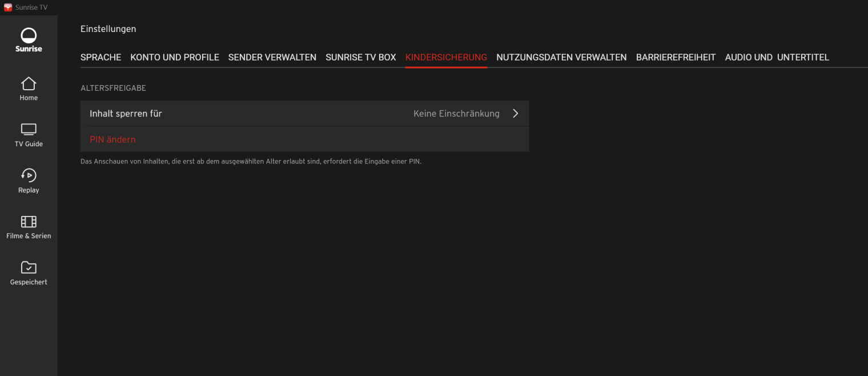Open Filme & Serien film strip icon

pyautogui.click(x=29, y=222)
